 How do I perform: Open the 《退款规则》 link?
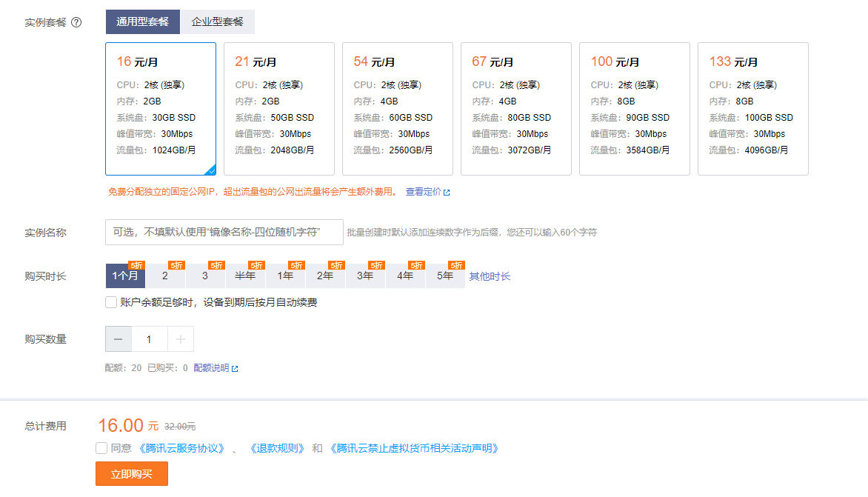(277, 448)
